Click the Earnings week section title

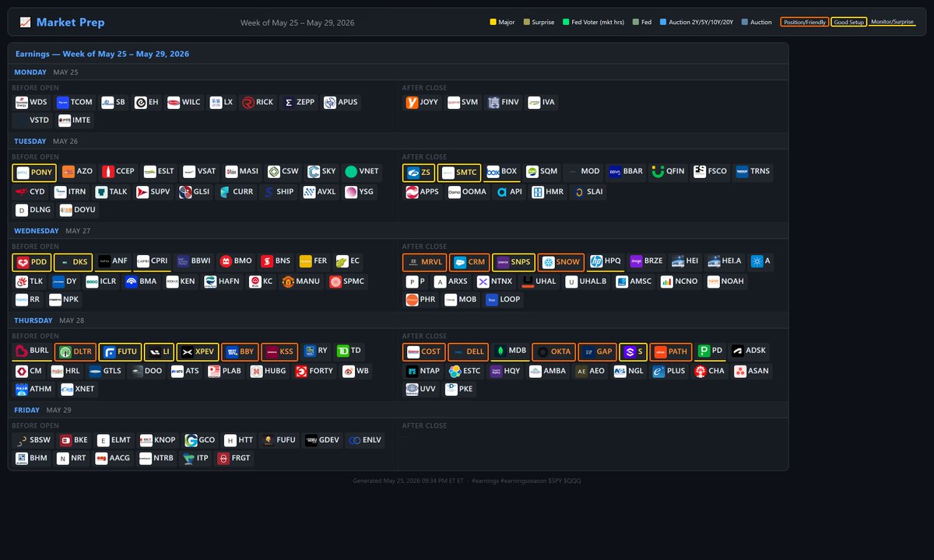(102, 54)
